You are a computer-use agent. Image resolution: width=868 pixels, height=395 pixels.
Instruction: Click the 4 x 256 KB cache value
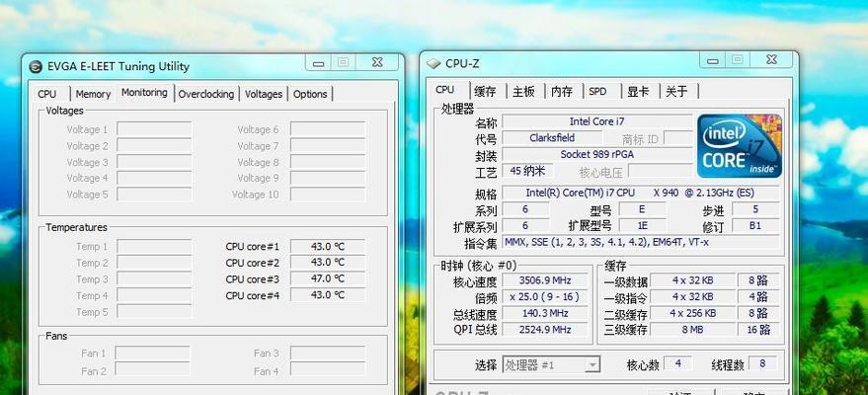pos(692,313)
